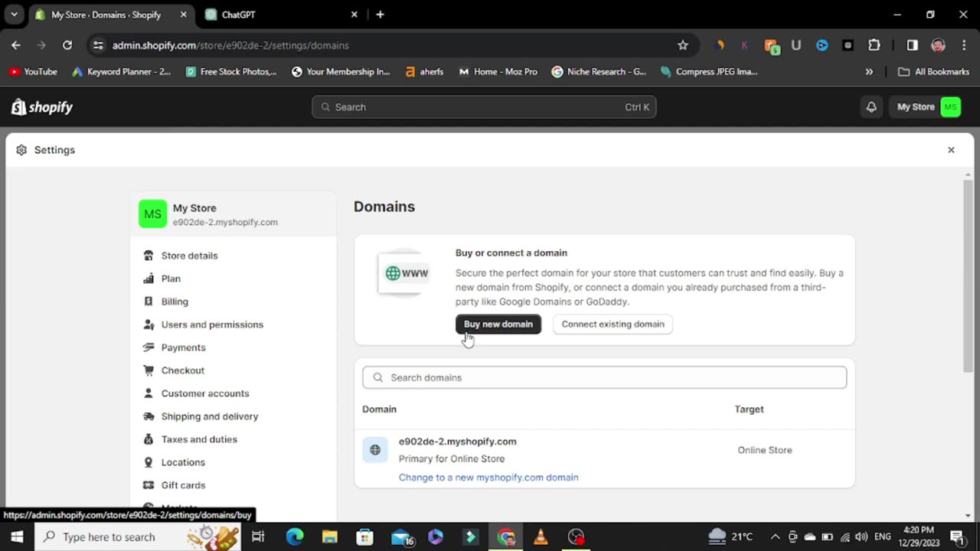Click the Customer accounts person icon
Screen dimensions: 980x551
[x=149, y=393]
